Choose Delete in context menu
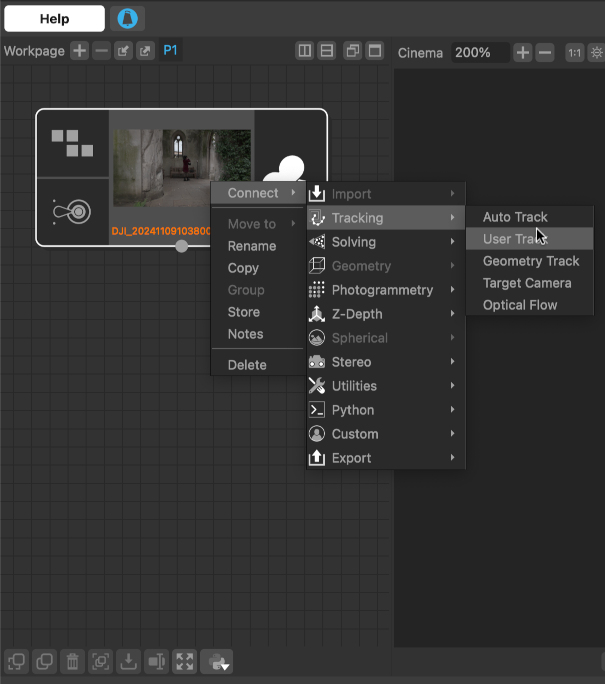The image size is (605, 684). tap(258, 365)
